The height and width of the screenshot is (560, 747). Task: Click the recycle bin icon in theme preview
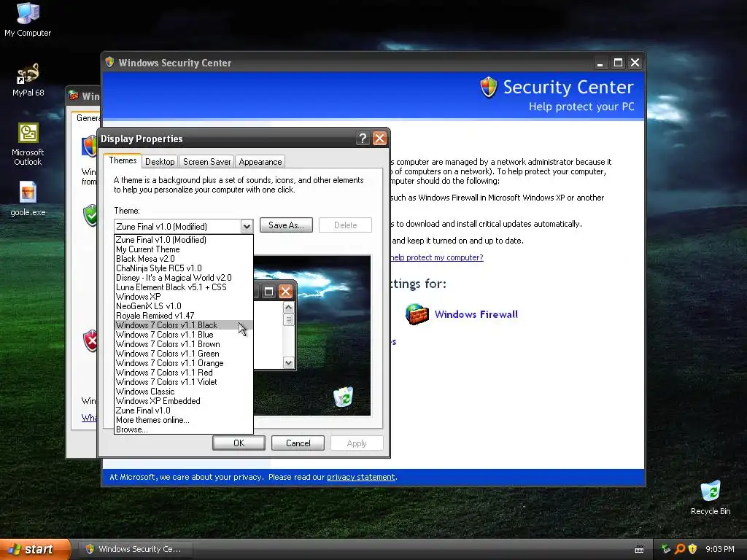pyautogui.click(x=343, y=397)
